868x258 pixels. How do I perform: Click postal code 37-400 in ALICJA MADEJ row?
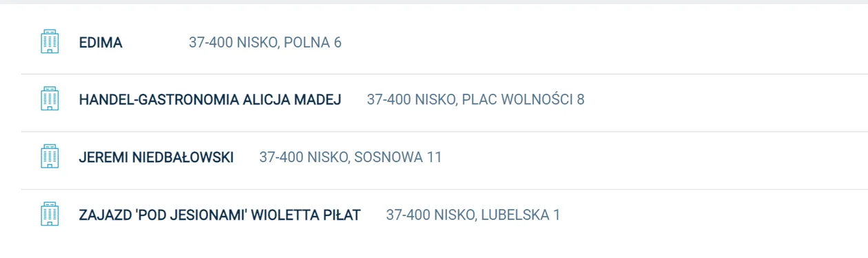coord(389,100)
